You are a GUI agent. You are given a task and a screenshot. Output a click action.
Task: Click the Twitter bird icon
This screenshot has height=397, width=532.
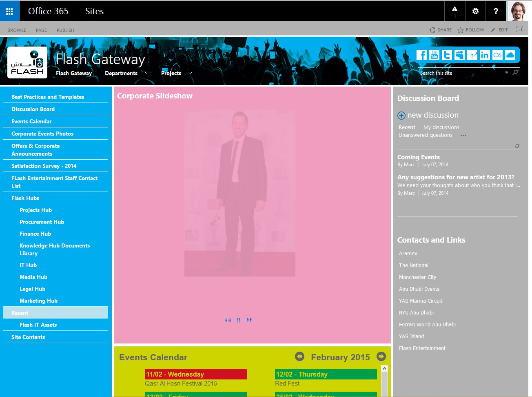[447, 55]
